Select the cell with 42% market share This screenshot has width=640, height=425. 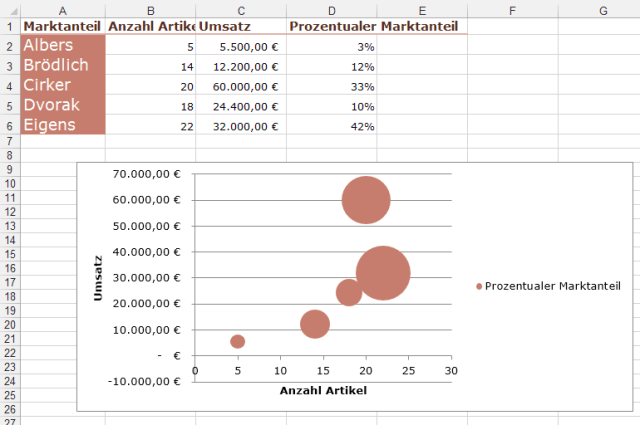(x=332, y=126)
